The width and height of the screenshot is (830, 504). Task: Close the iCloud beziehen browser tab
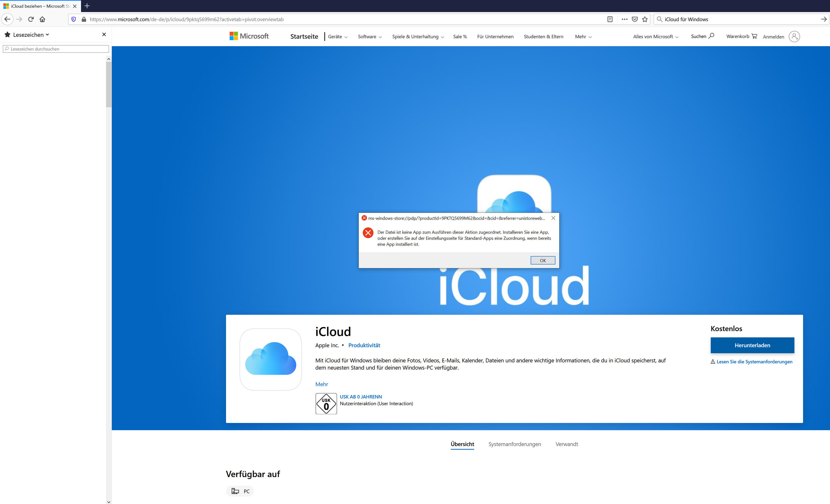click(x=75, y=6)
